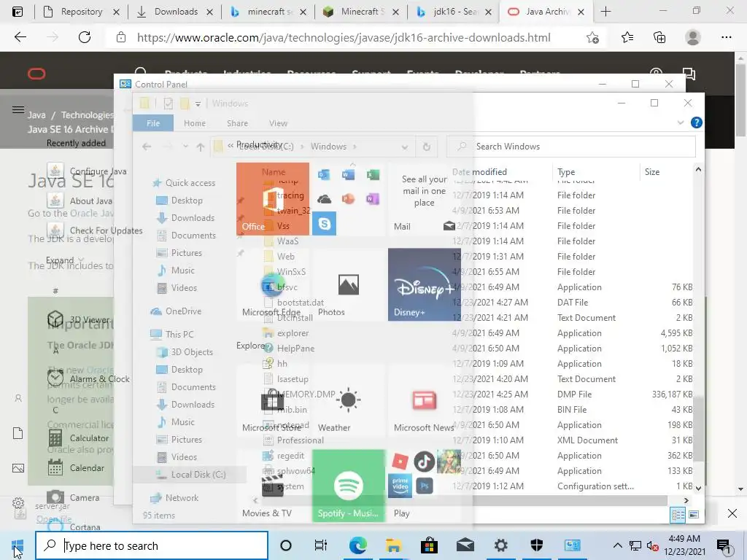Close the downloads bar in Edge

pyautogui.click(x=732, y=513)
